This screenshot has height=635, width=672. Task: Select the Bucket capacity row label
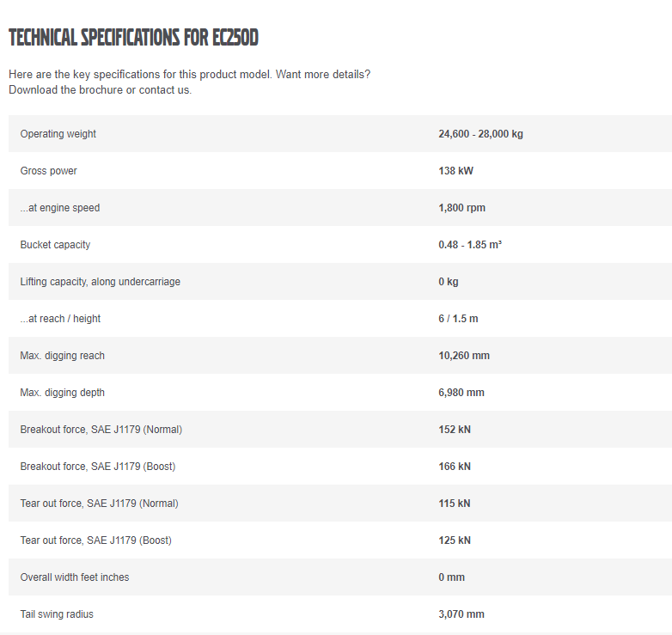point(55,245)
